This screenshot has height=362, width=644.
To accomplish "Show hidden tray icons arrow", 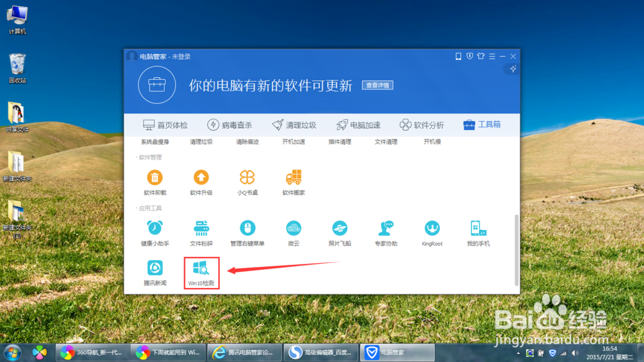I will (x=518, y=354).
